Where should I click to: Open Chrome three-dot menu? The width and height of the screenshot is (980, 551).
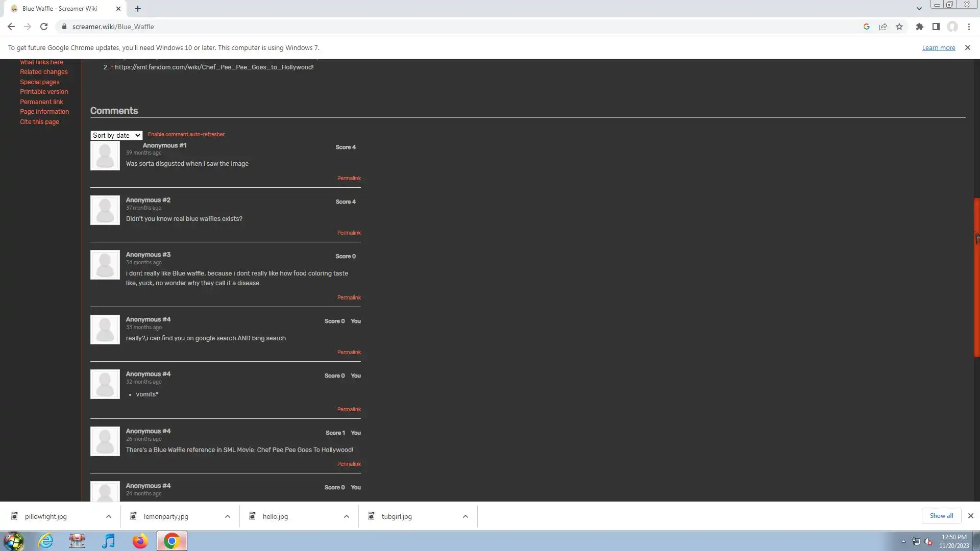coord(969,27)
